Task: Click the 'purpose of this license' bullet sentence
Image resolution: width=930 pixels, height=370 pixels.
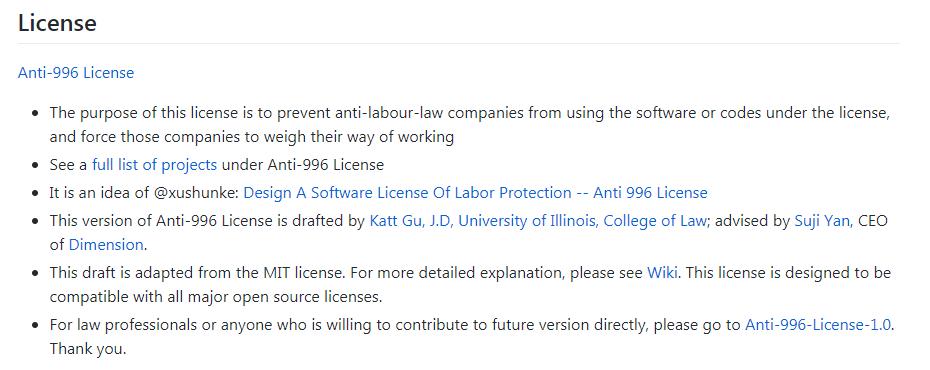Action: point(470,113)
